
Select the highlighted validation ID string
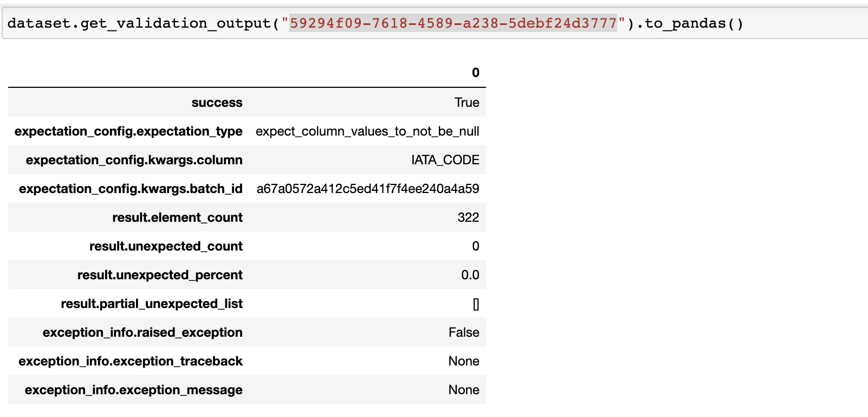click(x=453, y=23)
